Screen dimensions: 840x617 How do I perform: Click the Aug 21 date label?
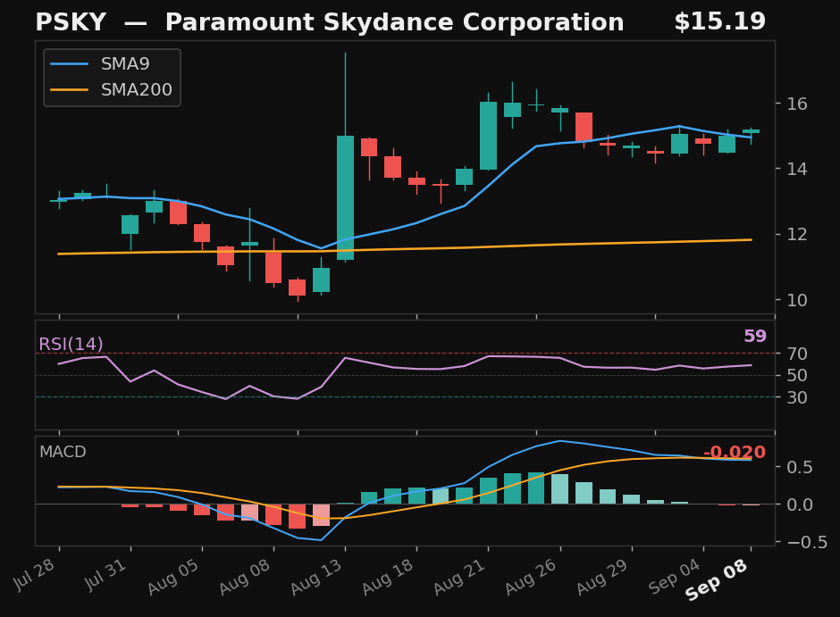tap(459, 577)
